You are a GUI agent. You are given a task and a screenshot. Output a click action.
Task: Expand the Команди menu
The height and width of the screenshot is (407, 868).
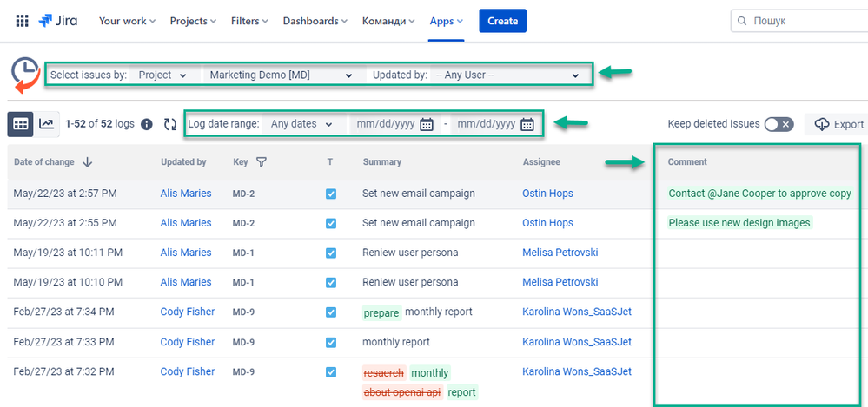point(390,21)
